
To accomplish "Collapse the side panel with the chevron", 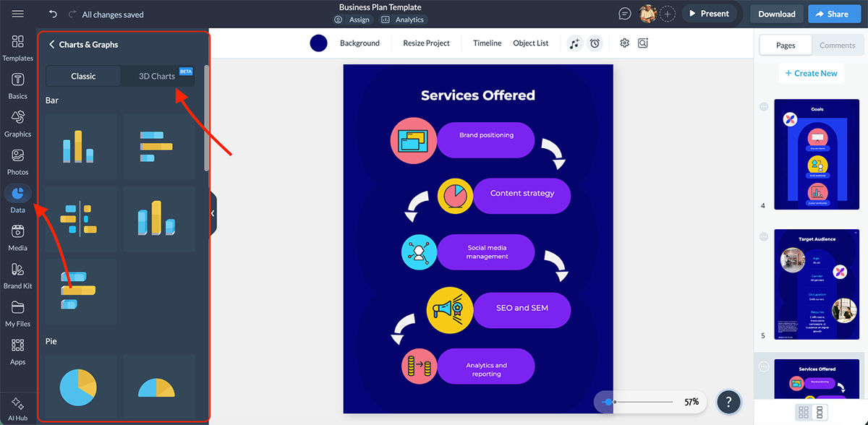I will [x=212, y=212].
